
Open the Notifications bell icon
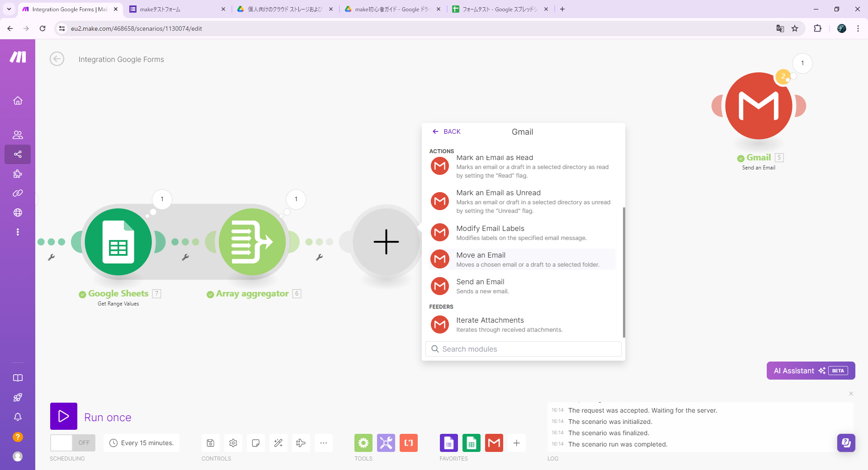(x=18, y=417)
